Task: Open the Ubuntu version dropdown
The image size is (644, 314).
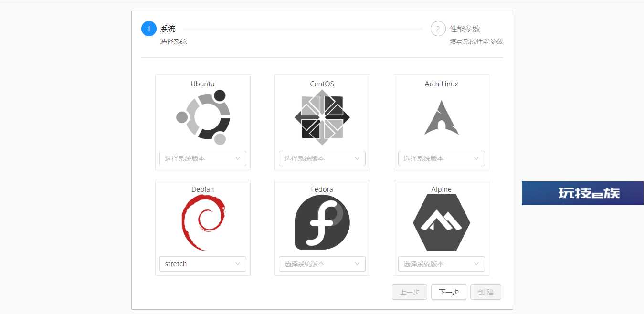Action: point(203,158)
